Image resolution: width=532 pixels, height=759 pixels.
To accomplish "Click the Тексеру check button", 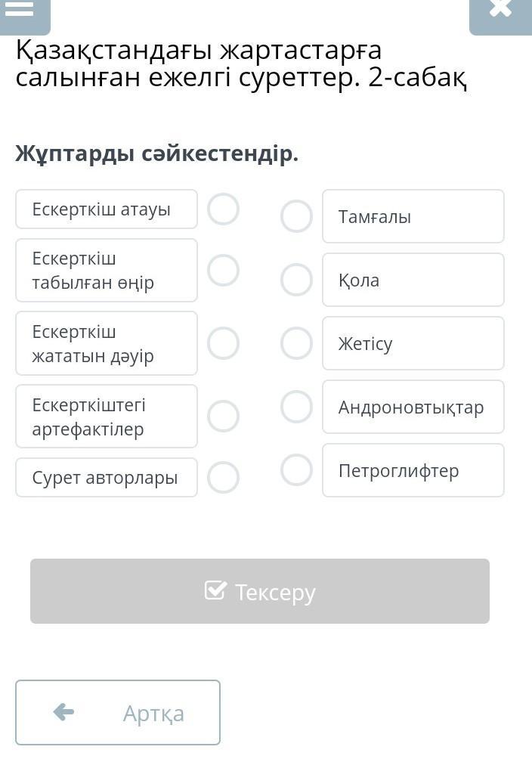I will pyautogui.click(x=260, y=591).
